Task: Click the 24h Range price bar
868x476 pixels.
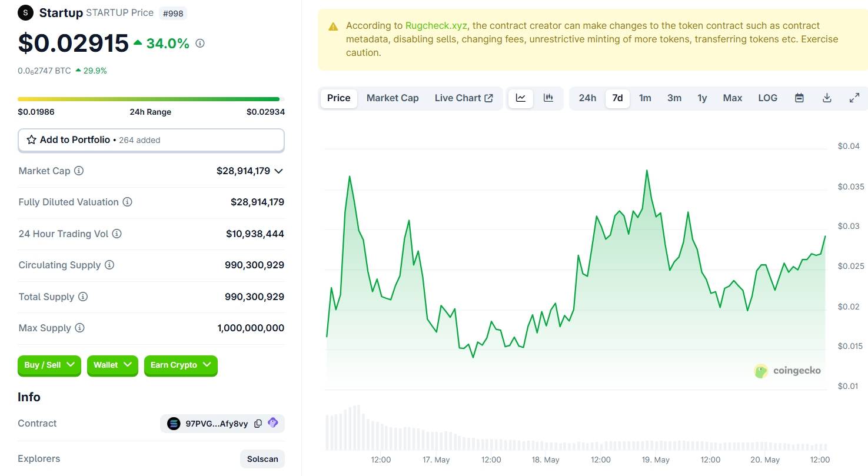Action: point(151,99)
